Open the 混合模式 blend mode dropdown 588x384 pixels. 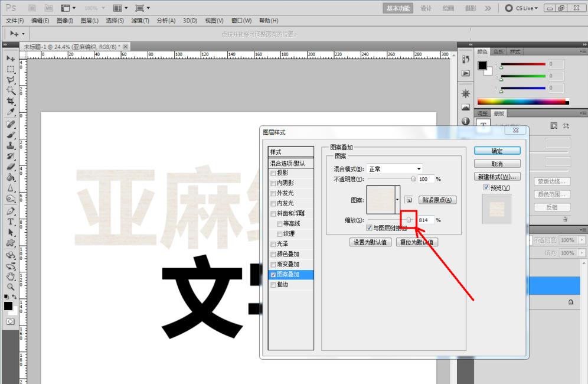coord(394,168)
